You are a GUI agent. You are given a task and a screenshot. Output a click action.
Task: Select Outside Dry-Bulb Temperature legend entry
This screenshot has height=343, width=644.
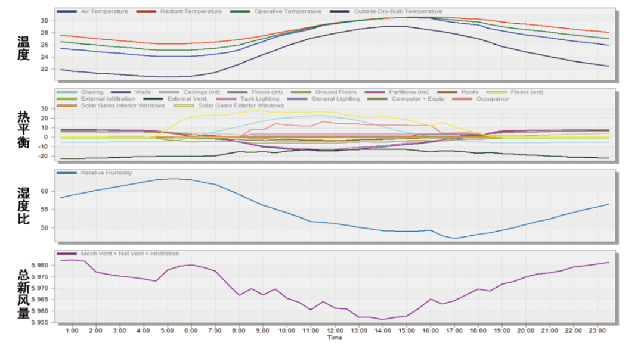pyautogui.click(x=398, y=11)
